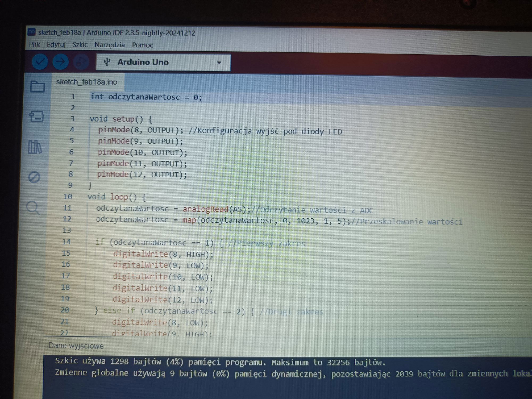Click 'pinMode(9, OUTPUT);' on line 5
This screenshot has height=399, width=532.
click(x=141, y=141)
